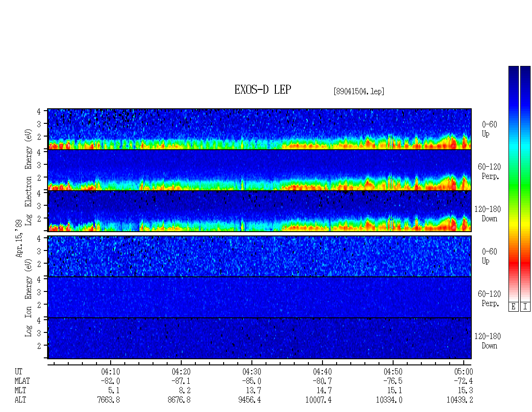532x412 pixels.
Task: Click the Log Electron Energy (eV) axis label
Action: pos(29,177)
